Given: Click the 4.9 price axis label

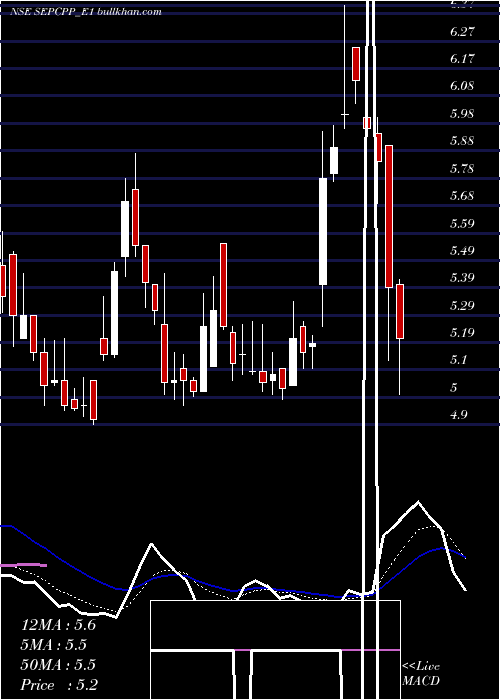Looking at the screenshot, I should point(459,415).
